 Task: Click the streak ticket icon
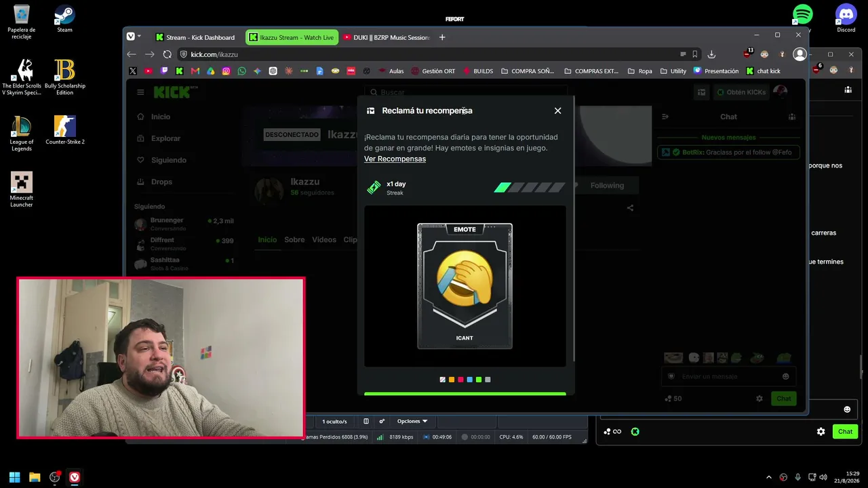coord(374,188)
